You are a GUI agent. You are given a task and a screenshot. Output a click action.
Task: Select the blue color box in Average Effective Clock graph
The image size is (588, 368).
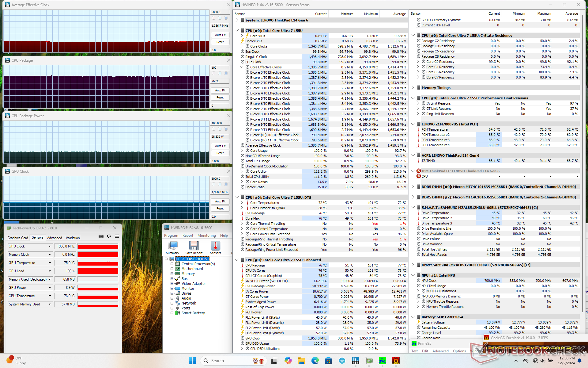click(x=226, y=18)
